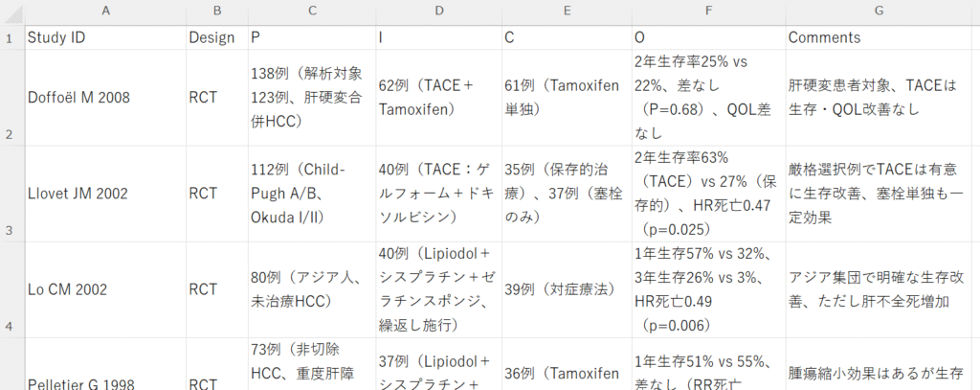Click the select-all corner of the sheet
Image resolution: width=980 pixels, height=390 pixels.
[x=11, y=10]
